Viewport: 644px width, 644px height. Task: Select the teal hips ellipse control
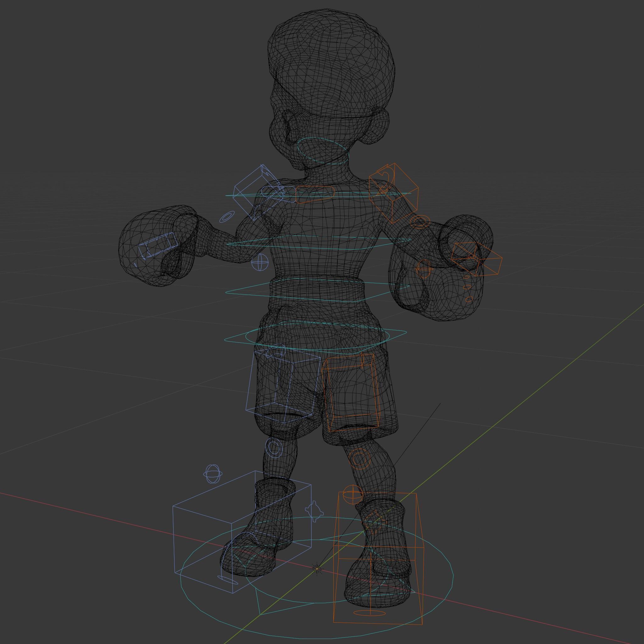tap(318, 337)
